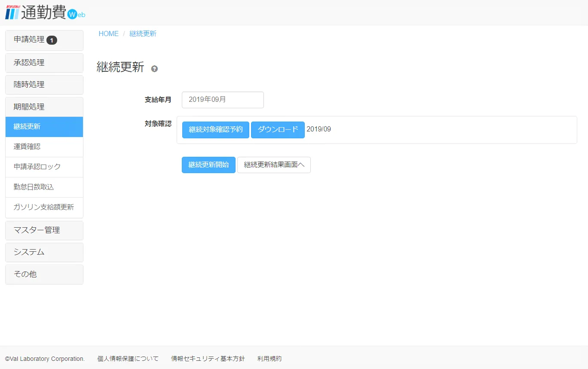Collapse the 期間処理 section
The width and height of the screenshot is (588, 369).
tap(29, 107)
